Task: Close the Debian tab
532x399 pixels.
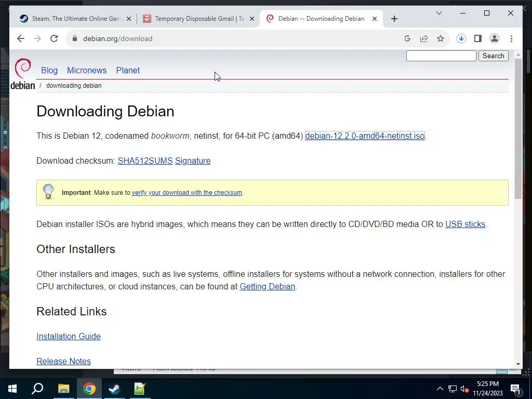Action: [375, 19]
